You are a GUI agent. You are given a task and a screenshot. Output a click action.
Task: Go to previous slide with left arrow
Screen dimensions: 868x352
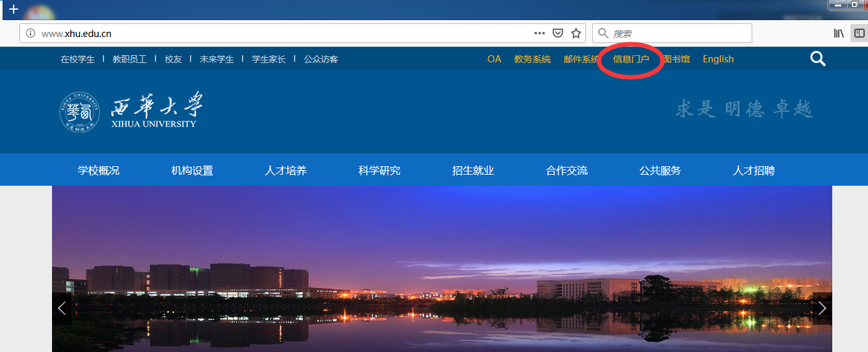coord(62,308)
